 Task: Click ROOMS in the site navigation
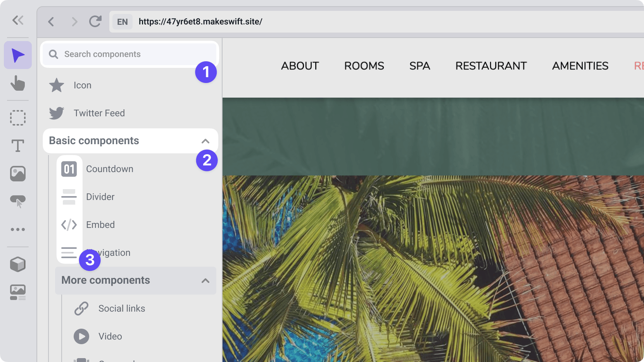point(364,66)
